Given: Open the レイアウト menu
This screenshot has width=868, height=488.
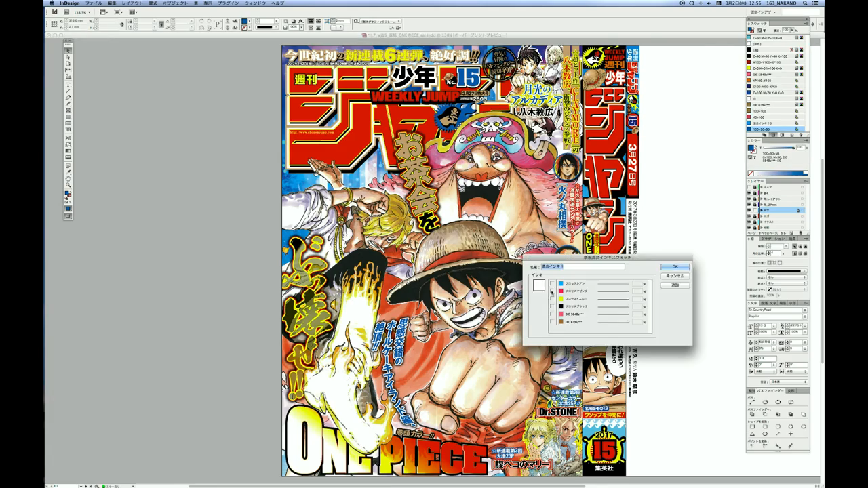Looking at the screenshot, I should 132,3.
